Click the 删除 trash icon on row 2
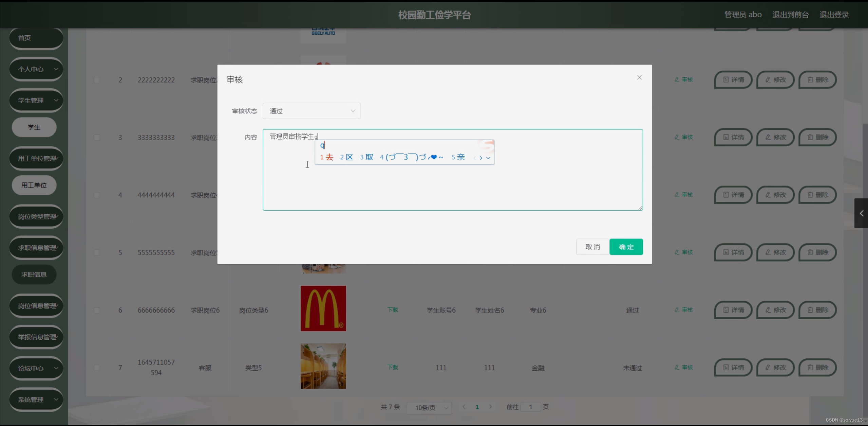 point(817,79)
